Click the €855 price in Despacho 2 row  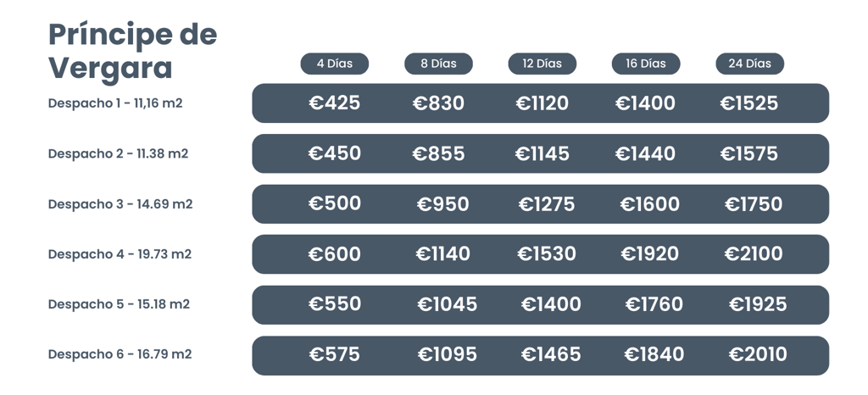point(438,153)
